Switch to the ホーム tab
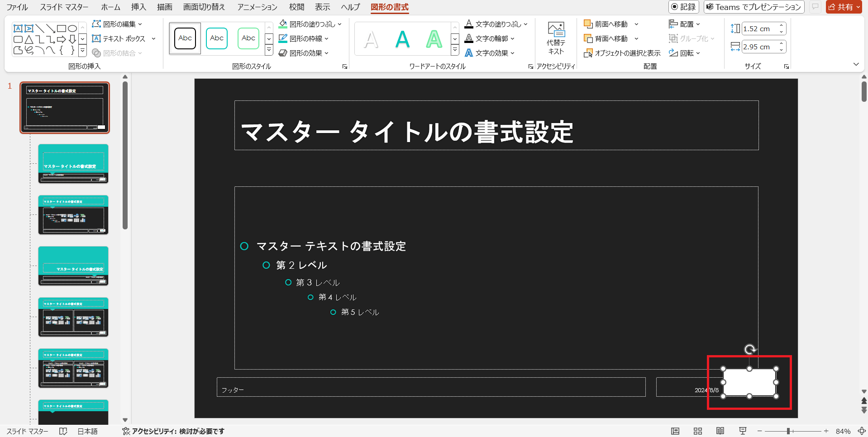 point(111,7)
